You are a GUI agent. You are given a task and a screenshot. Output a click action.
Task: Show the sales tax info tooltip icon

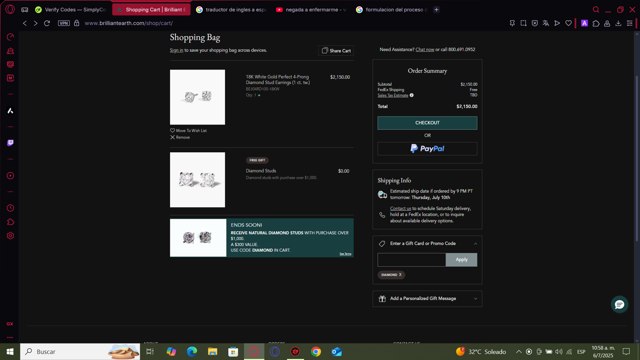[x=411, y=95]
